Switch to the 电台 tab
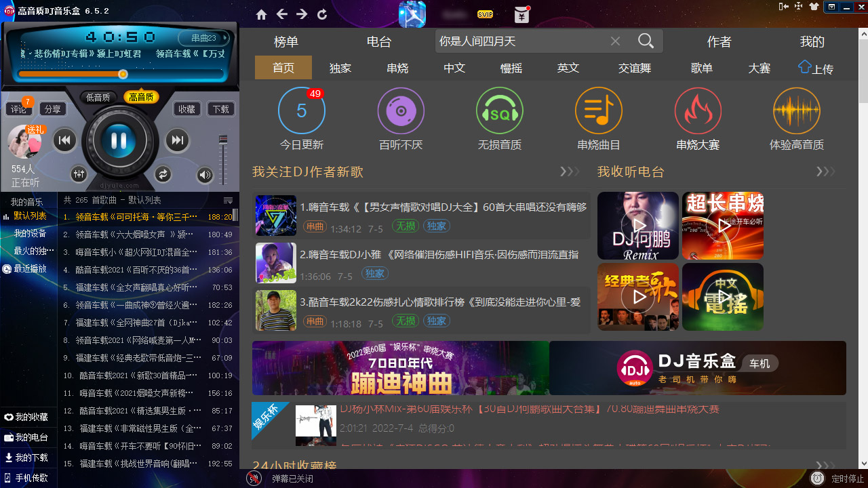868x488 pixels. (x=378, y=41)
